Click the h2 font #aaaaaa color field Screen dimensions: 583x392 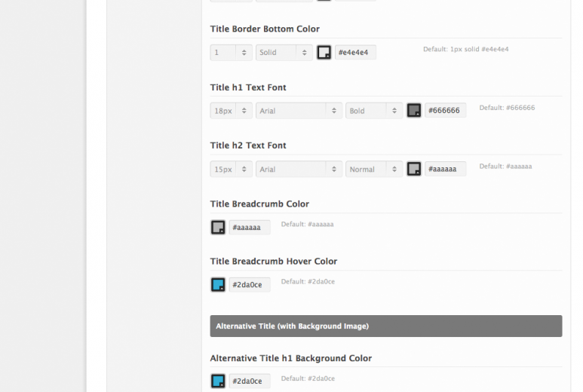coord(446,169)
